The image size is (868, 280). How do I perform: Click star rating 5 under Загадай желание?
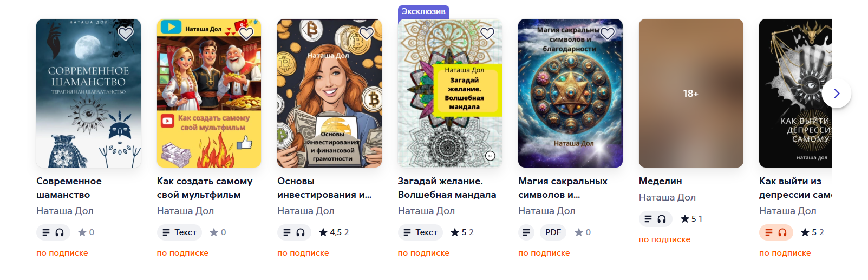(x=462, y=232)
